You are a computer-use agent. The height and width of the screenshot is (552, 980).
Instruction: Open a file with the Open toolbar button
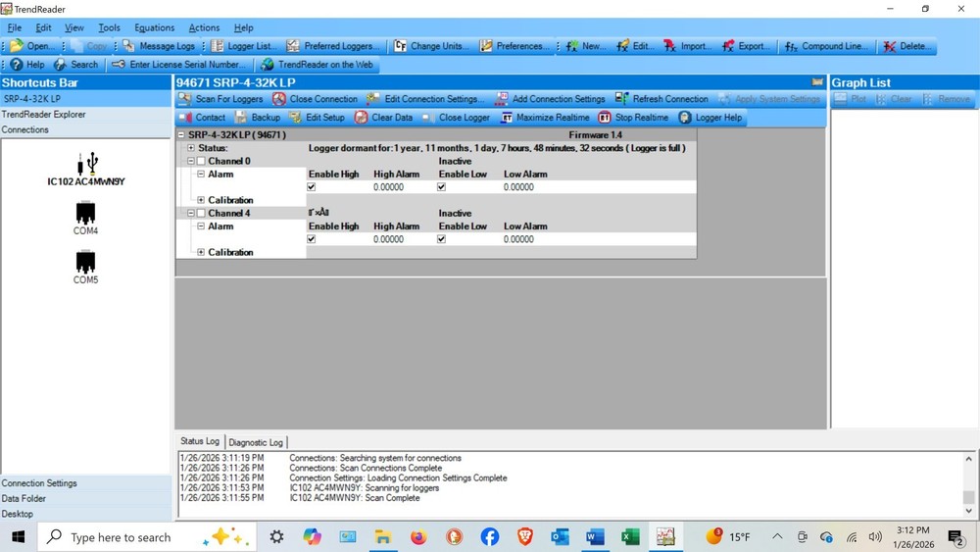pos(32,46)
